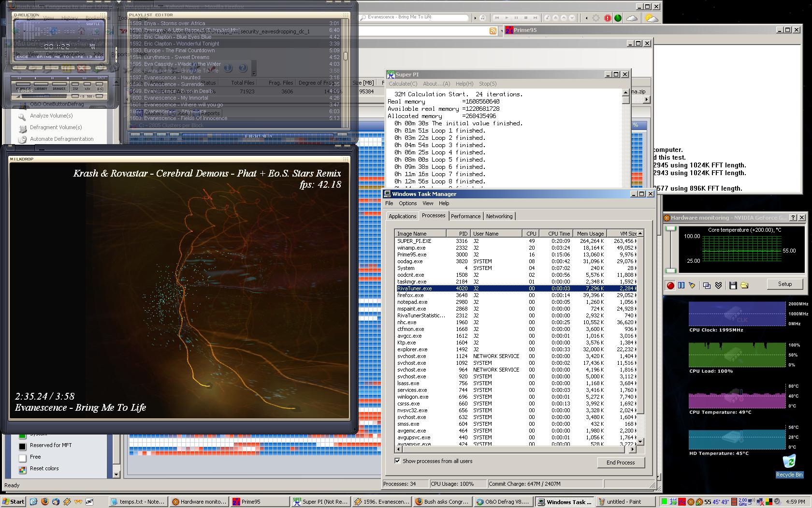
Task: Open the partly sunny weather icon
Action: [x=651, y=18]
